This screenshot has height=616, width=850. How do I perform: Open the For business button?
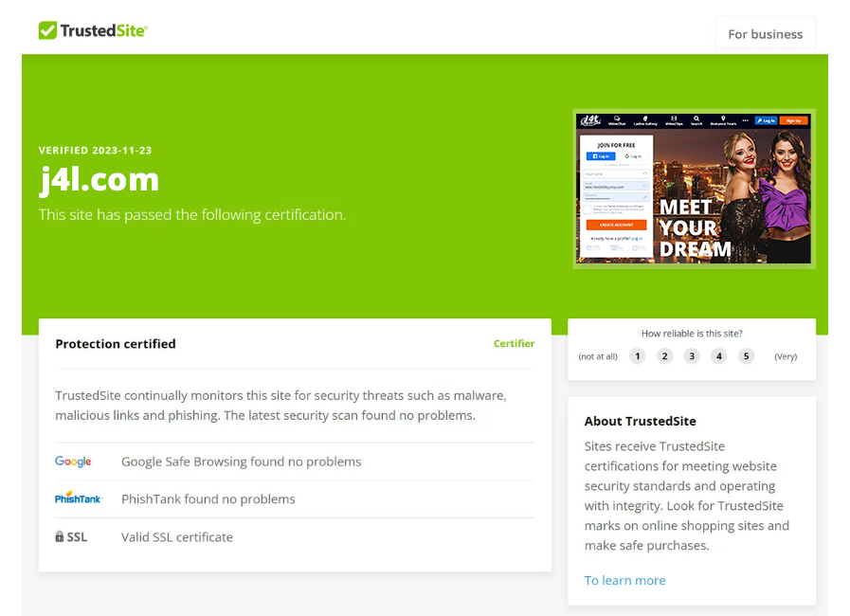[x=765, y=33]
